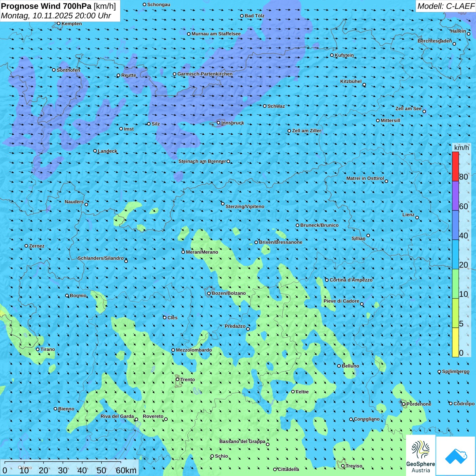
Task: Pick the light blue 20–40 km/h legend swatch
Action: pos(455,255)
